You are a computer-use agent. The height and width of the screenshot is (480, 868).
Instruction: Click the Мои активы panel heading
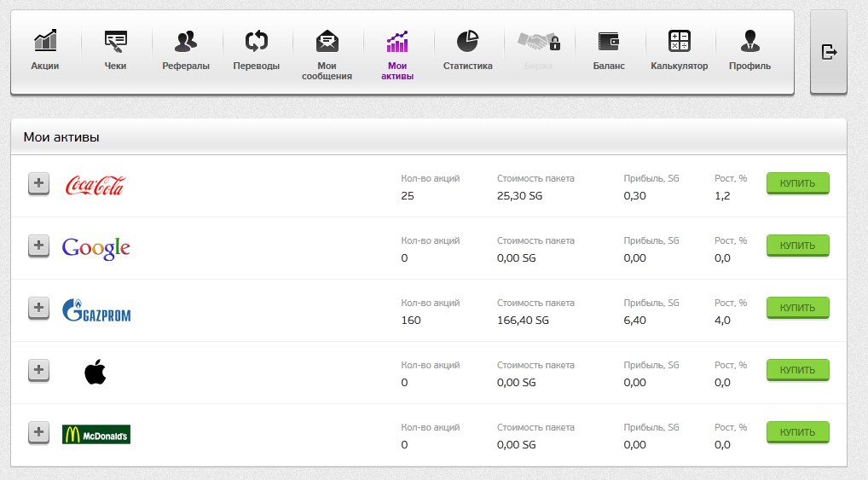pyautogui.click(x=61, y=137)
